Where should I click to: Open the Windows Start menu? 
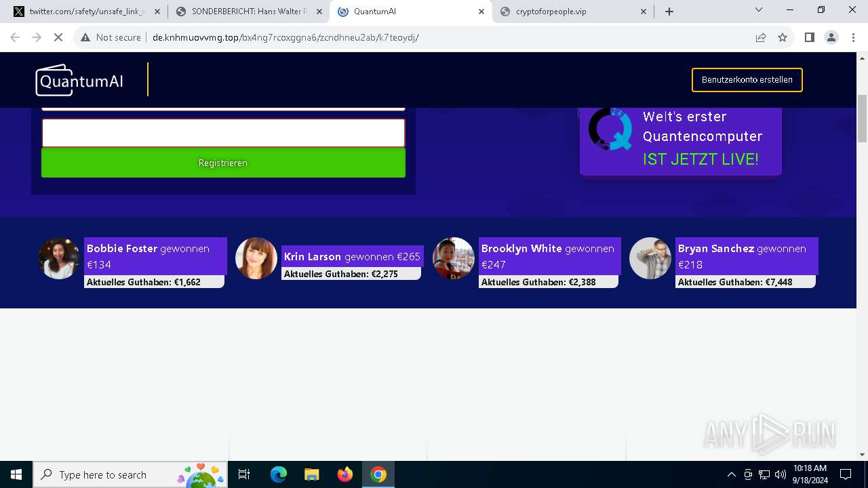(x=16, y=474)
